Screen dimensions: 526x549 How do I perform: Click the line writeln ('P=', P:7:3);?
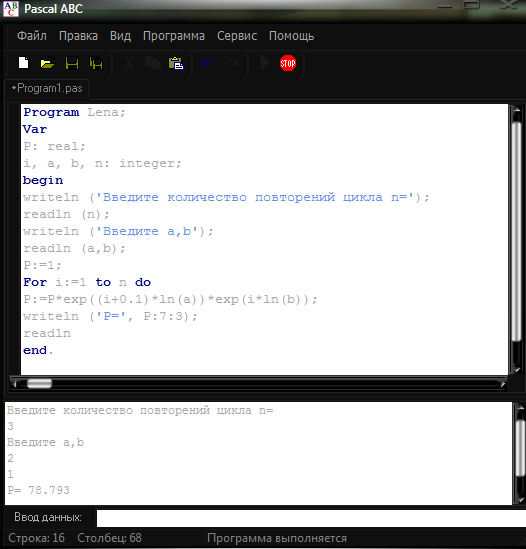click(x=110, y=316)
